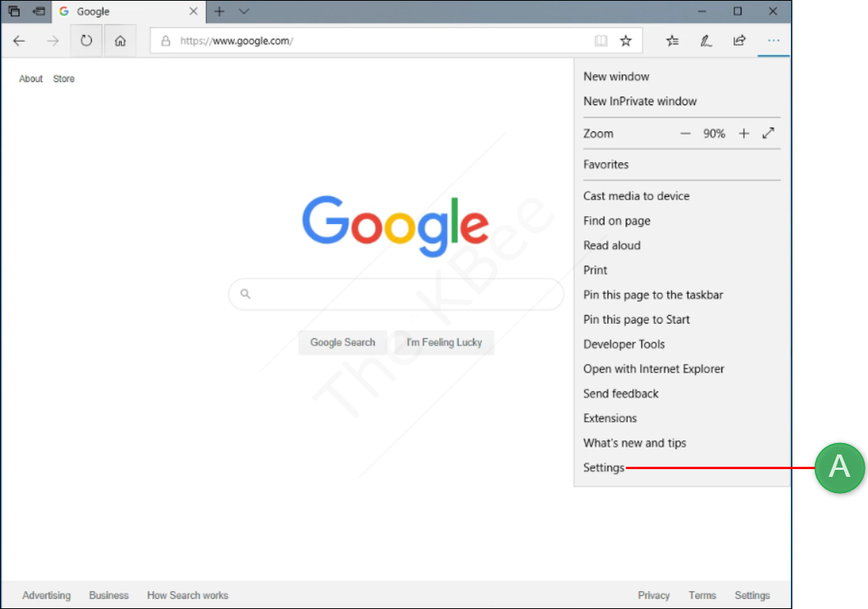Open Settings in the Edge menu
This screenshot has height=609, width=868.
(603, 468)
